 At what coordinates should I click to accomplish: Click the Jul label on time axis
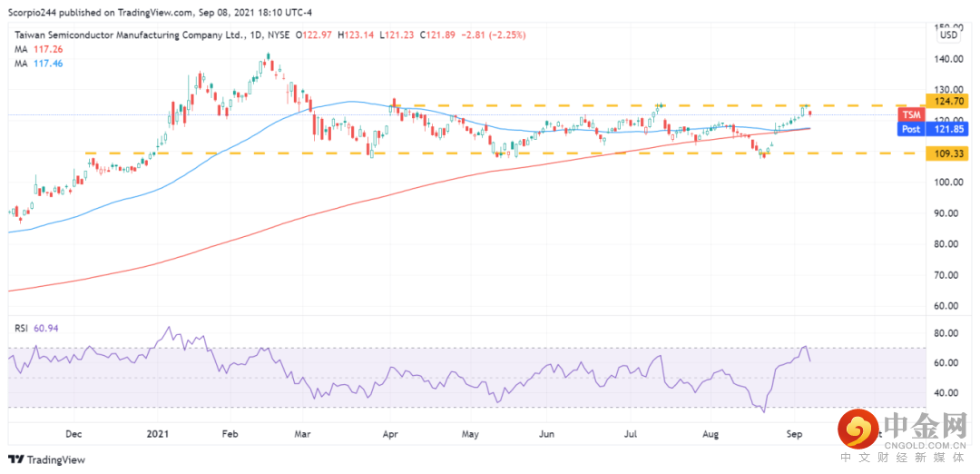(631, 433)
